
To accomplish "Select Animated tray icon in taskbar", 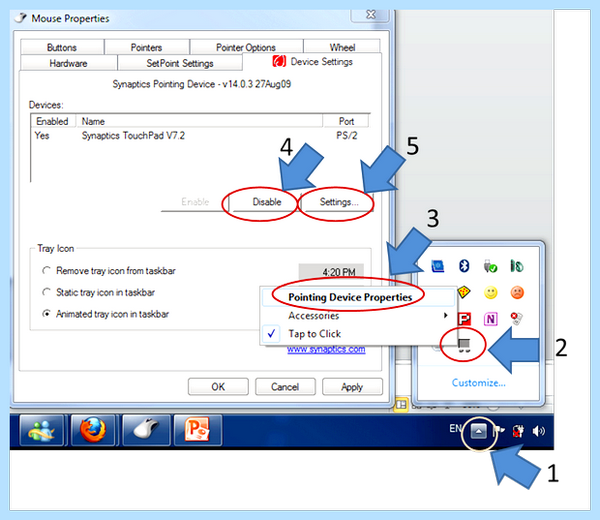I will 105,314.
